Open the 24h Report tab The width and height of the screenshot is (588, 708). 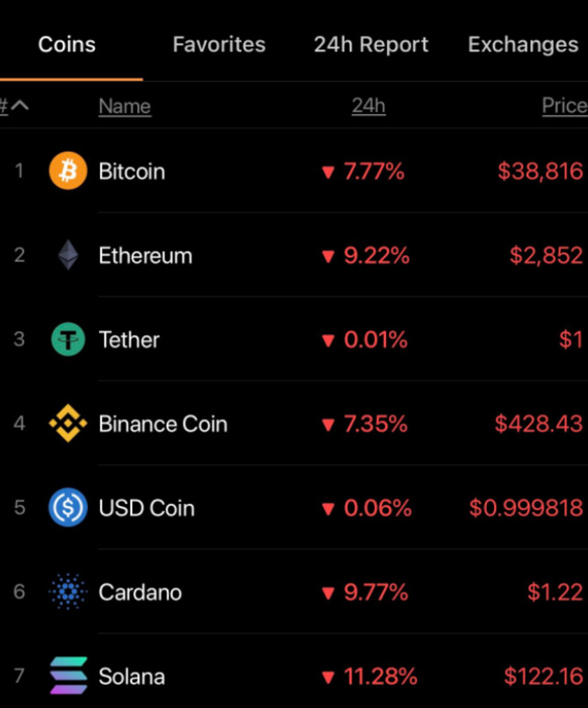pyautogui.click(x=371, y=44)
